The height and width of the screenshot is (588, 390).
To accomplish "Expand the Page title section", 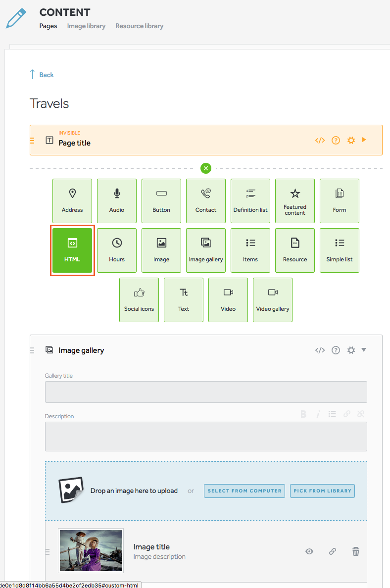I will click(x=364, y=140).
